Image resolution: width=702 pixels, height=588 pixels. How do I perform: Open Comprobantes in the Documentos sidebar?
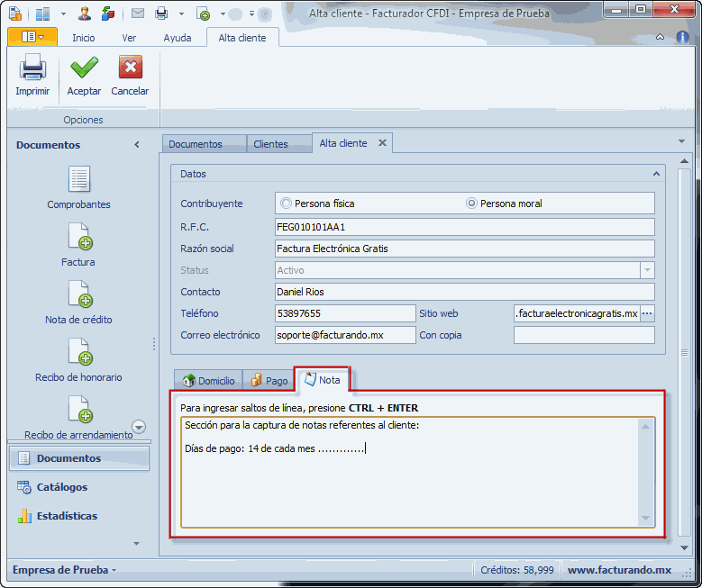tap(79, 180)
